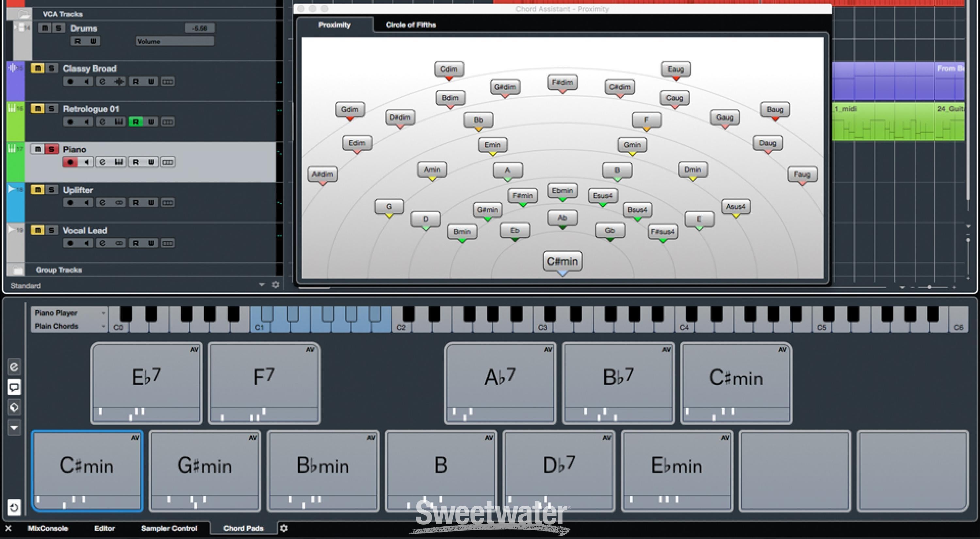Select the Ebmin chord in Proximity view
The image size is (980, 539).
pyautogui.click(x=562, y=190)
